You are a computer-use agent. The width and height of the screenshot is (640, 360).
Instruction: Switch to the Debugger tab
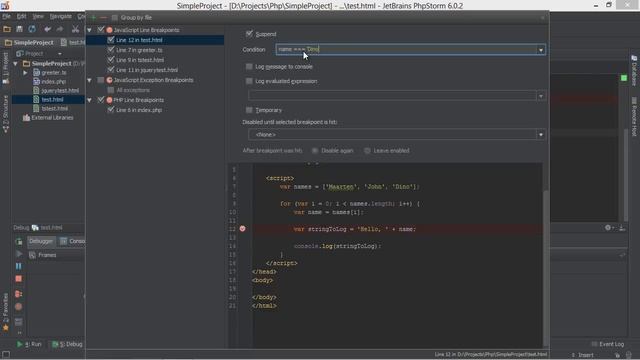[x=41, y=241]
